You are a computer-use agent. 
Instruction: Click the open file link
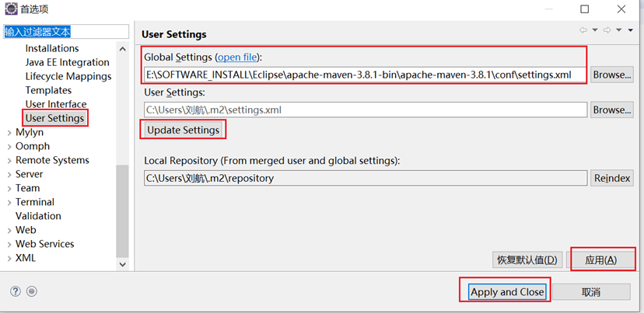tap(237, 57)
